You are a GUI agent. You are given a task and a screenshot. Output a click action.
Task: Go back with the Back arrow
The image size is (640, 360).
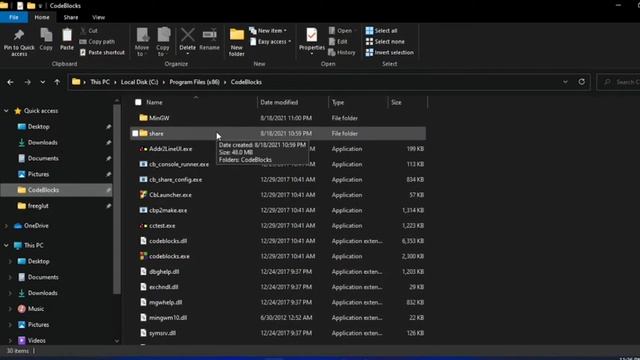[x=10, y=82]
